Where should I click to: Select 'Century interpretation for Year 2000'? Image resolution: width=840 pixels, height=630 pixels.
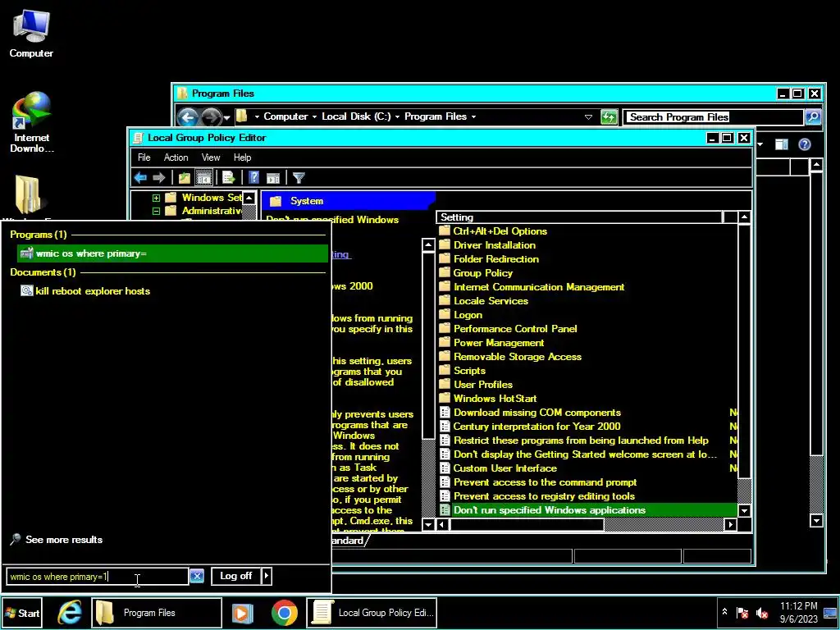(530, 427)
